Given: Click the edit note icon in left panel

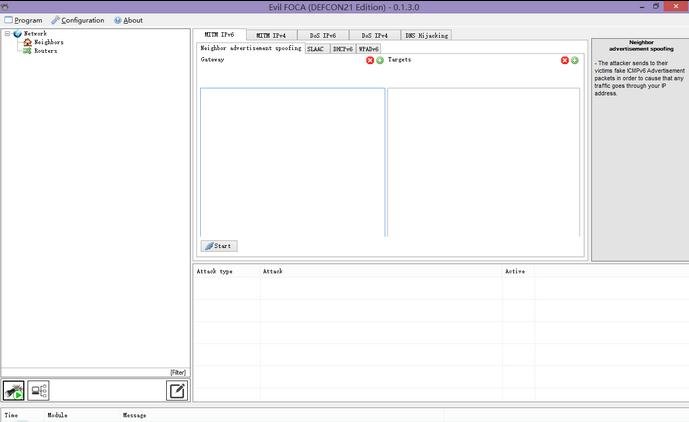Looking at the screenshot, I should tap(176, 391).
